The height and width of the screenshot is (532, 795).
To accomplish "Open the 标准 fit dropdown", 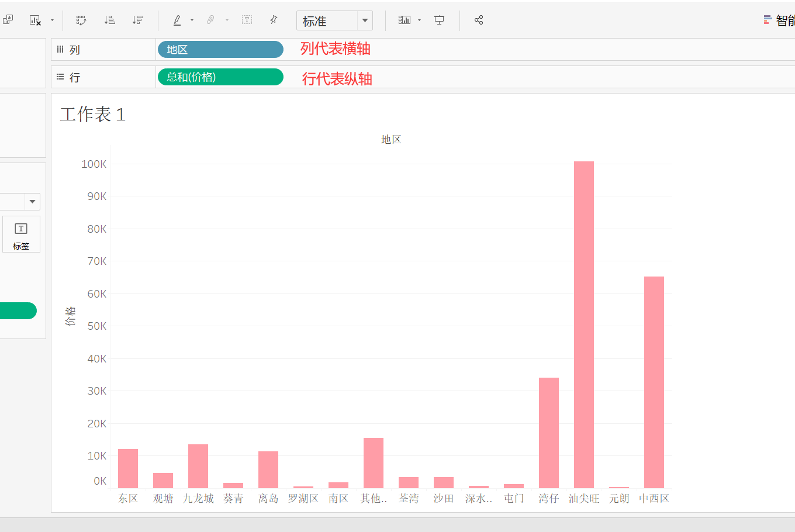I will tap(335, 20).
